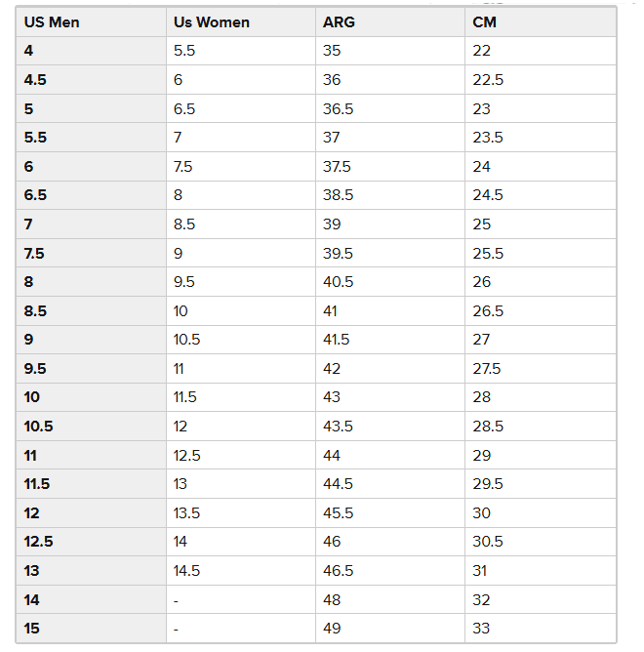Image resolution: width=644 pixels, height=652 pixels.
Task: Click the CM value 30.5 cell
Action: coord(487,542)
